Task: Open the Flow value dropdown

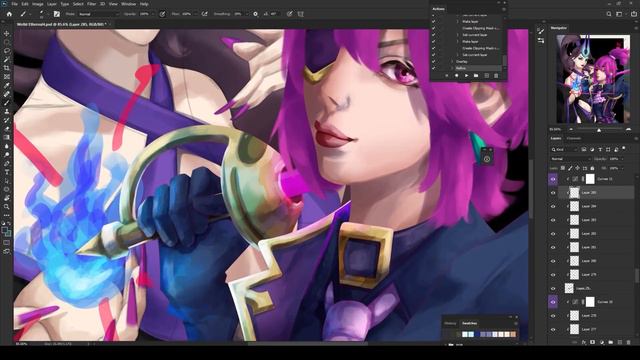Action: (x=195, y=14)
